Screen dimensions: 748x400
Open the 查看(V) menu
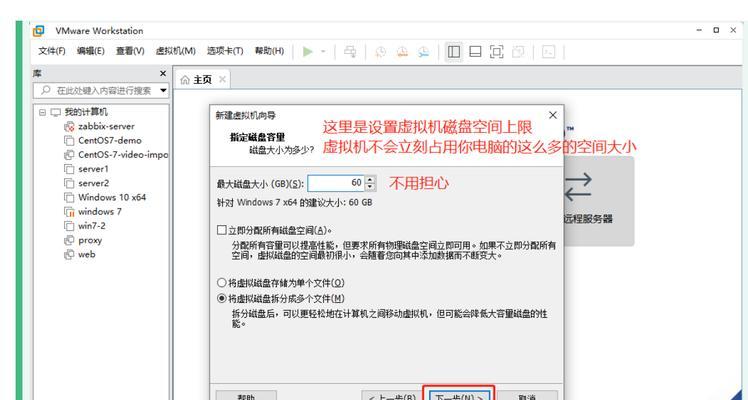pyautogui.click(x=130, y=51)
